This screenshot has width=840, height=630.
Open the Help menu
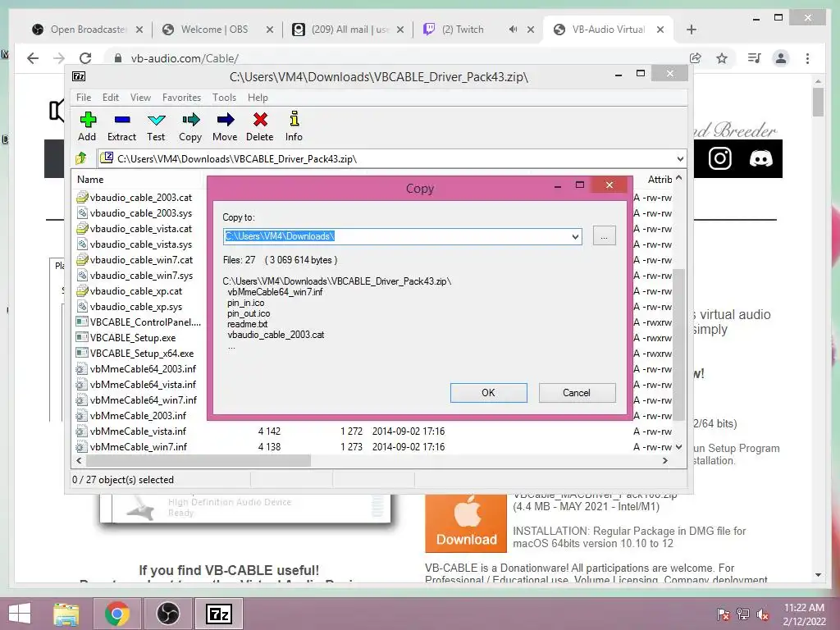[258, 98]
